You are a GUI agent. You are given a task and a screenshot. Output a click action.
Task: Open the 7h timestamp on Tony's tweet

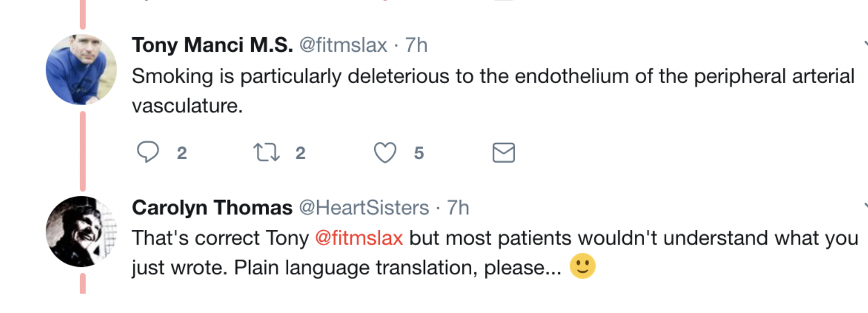click(416, 46)
